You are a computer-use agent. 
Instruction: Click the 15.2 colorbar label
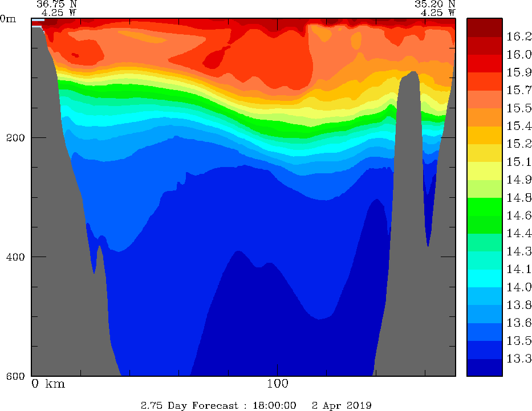pos(519,144)
